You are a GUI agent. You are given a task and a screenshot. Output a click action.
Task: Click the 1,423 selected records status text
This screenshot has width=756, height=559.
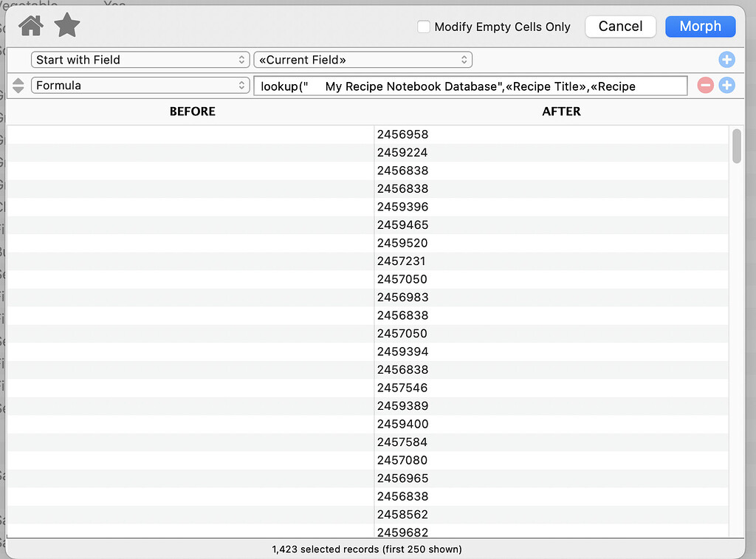point(367,549)
